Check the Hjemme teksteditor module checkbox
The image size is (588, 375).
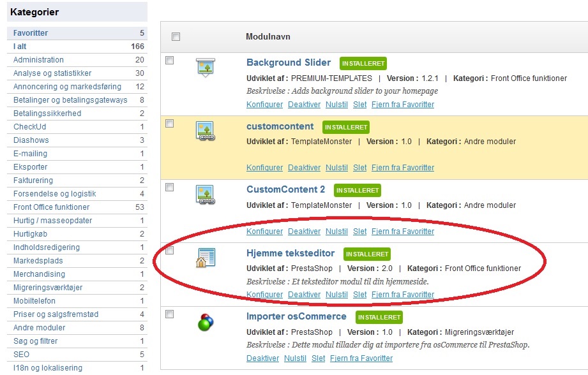coord(169,250)
